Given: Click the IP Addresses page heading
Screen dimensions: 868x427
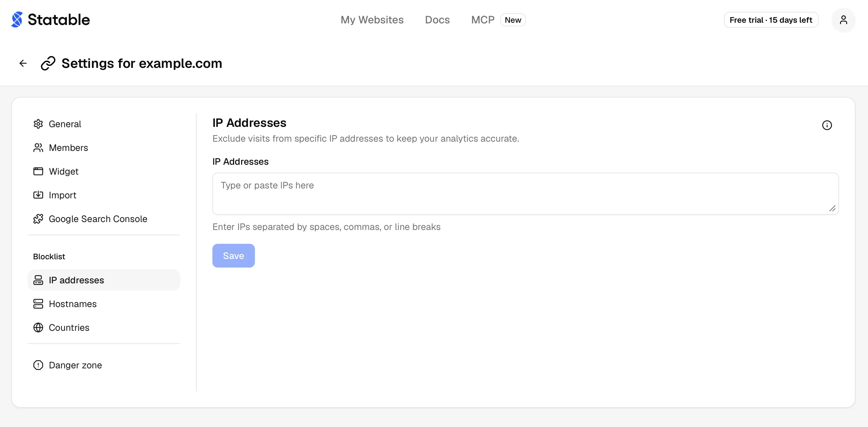Looking at the screenshot, I should [x=249, y=123].
